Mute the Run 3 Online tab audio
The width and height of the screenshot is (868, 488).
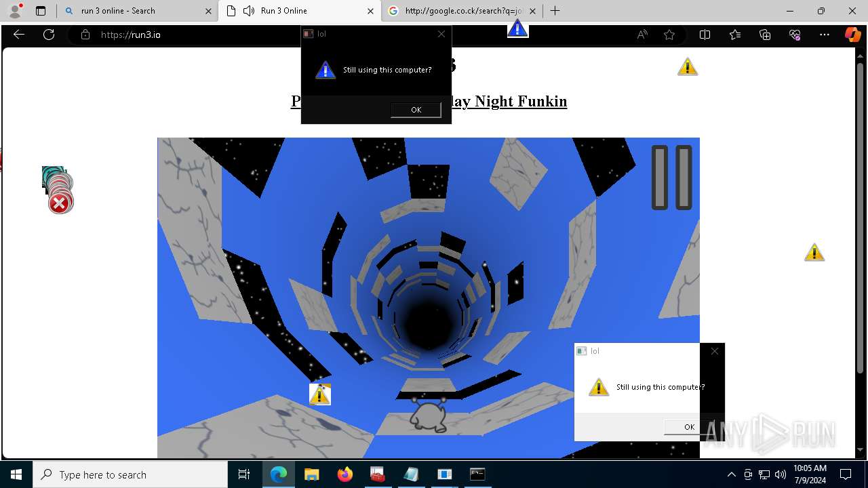click(249, 11)
